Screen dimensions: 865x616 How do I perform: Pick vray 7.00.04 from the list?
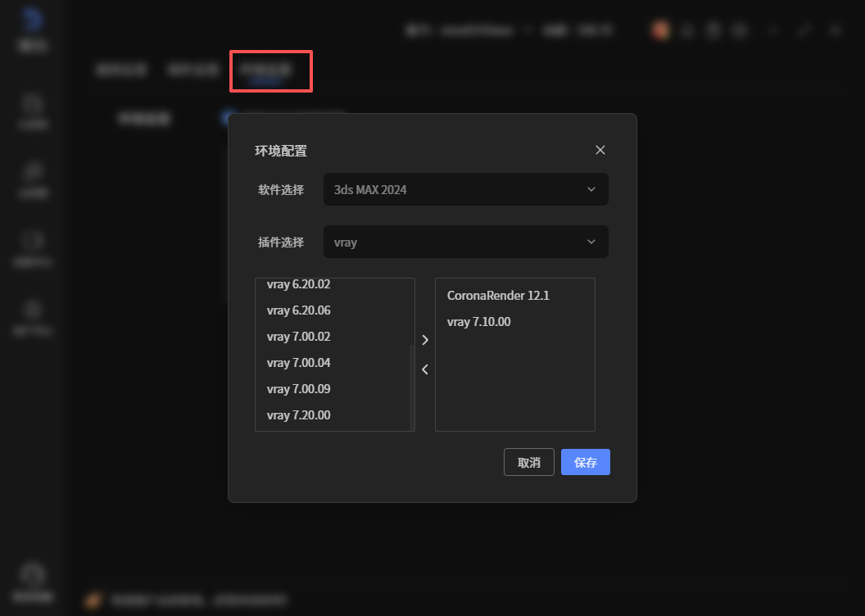299,363
